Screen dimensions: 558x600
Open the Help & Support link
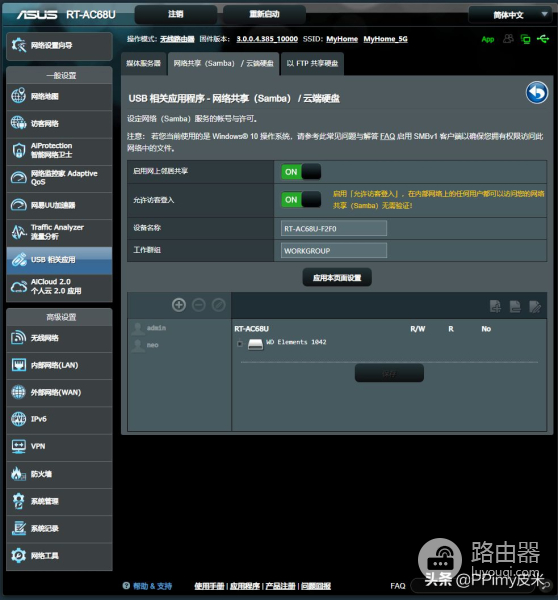coord(152,586)
